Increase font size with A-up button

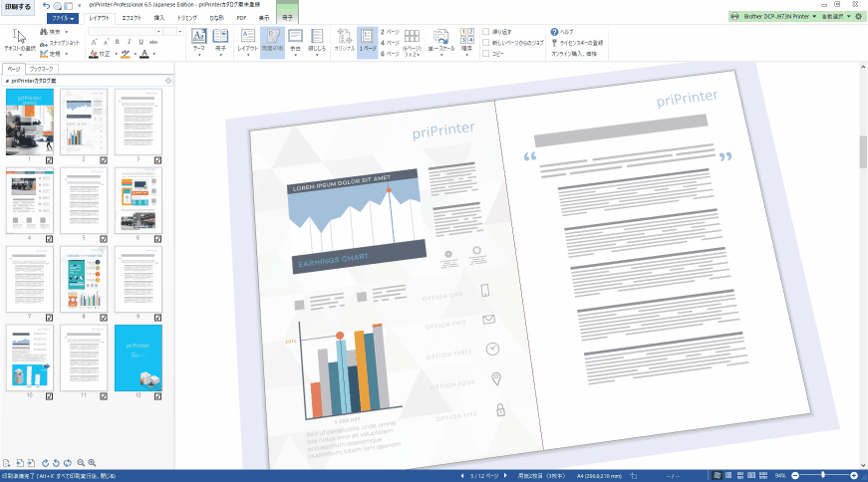click(x=94, y=42)
